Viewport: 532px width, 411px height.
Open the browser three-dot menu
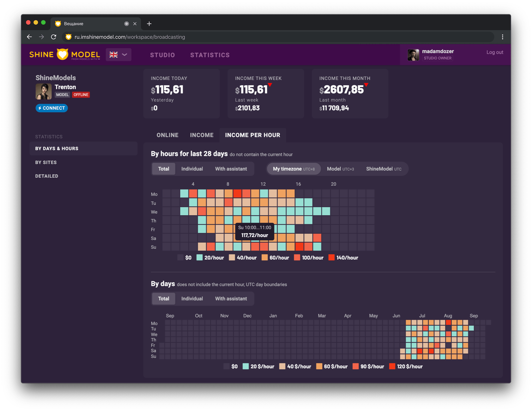pyautogui.click(x=502, y=37)
